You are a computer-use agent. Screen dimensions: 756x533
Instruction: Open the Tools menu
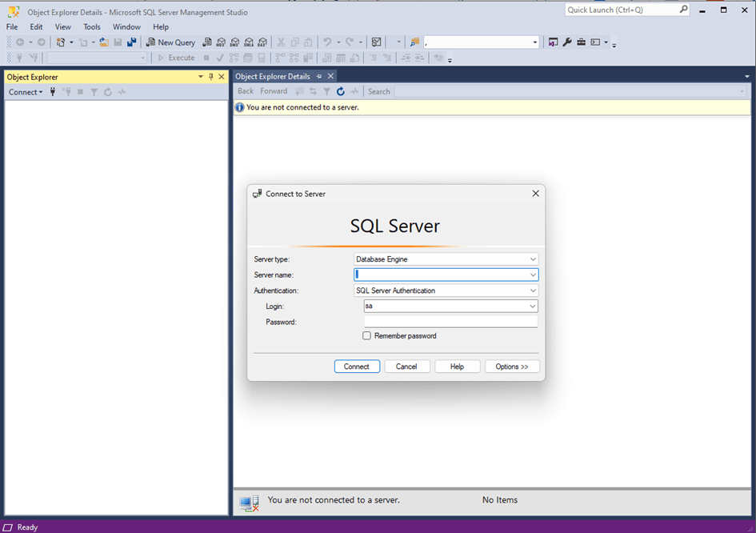point(92,26)
